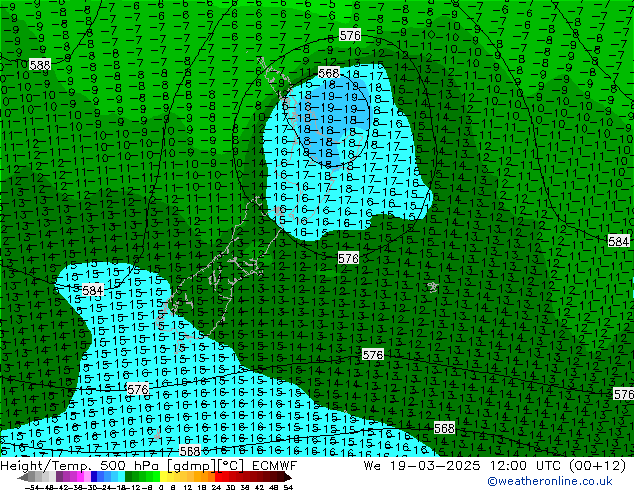
Task: Select the 576 label directly under the cold pool
Action: [348, 258]
